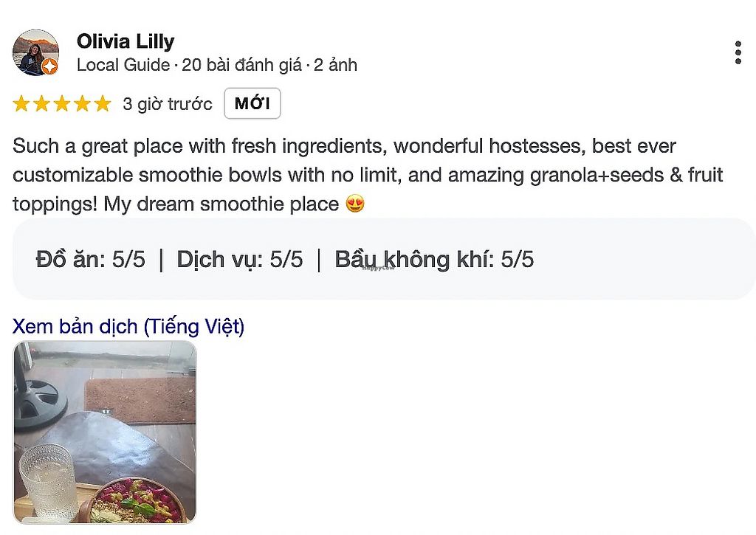Click the '2 ảnh' photo count
756x535 pixels.
[x=335, y=65]
